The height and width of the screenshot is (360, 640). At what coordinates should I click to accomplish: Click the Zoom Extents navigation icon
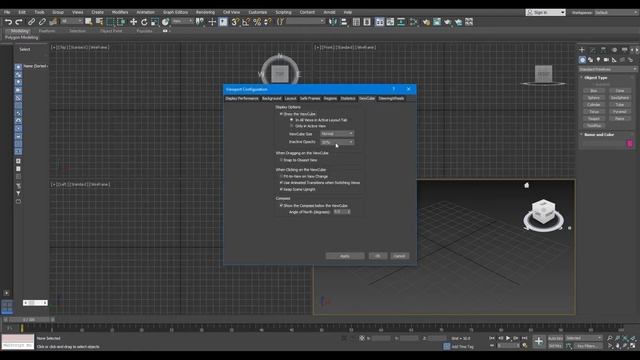(625, 338)
